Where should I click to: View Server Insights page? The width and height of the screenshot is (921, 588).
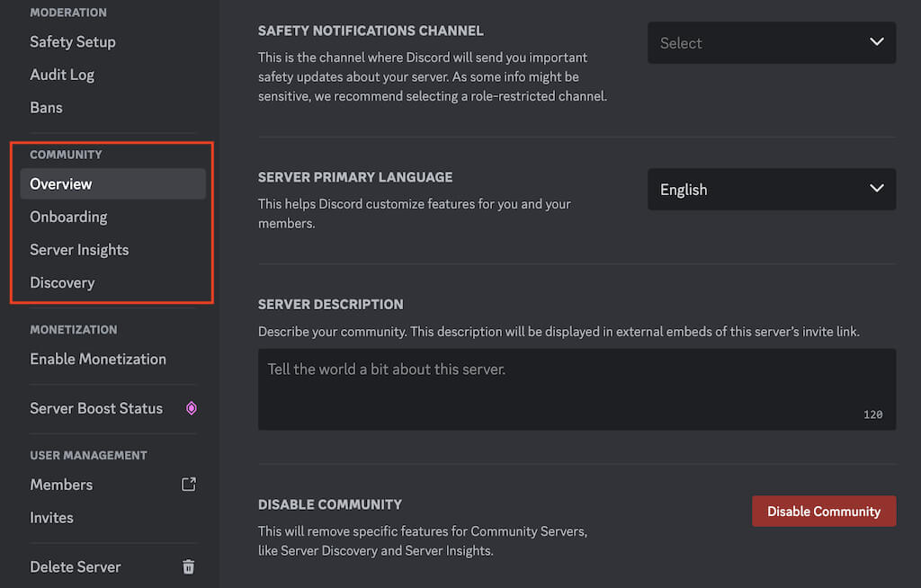click(x=79, y=250)
